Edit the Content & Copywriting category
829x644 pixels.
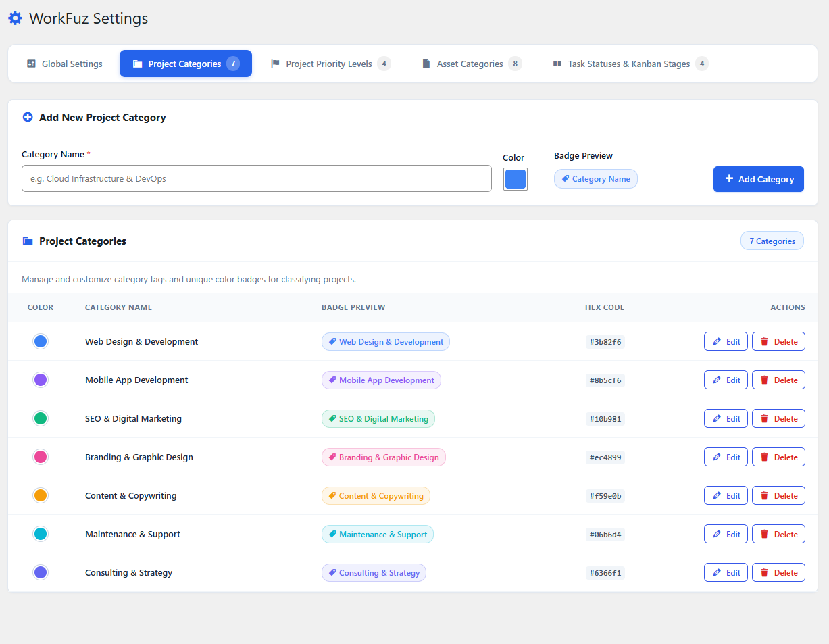pyautogui.click(x=726, y=495)
